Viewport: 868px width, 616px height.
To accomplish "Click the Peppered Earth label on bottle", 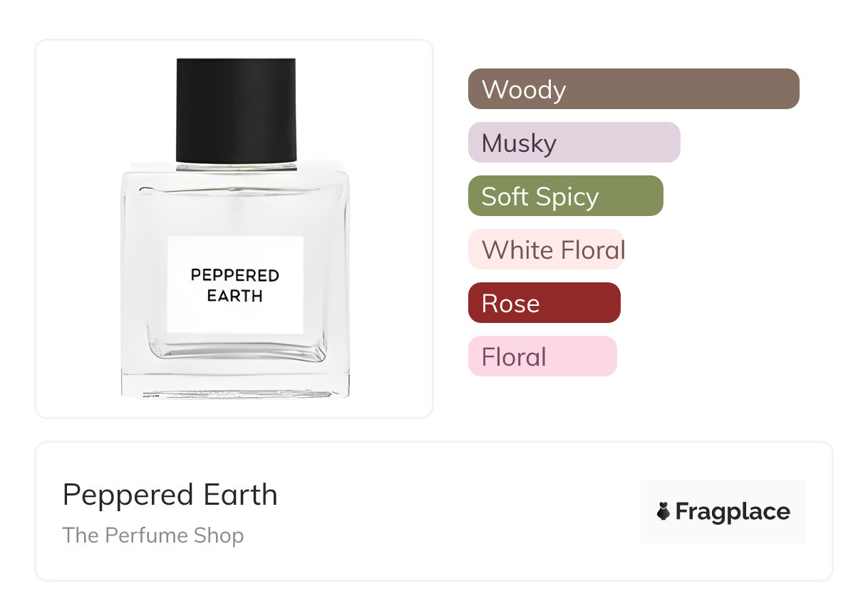I will click(235, 285).
